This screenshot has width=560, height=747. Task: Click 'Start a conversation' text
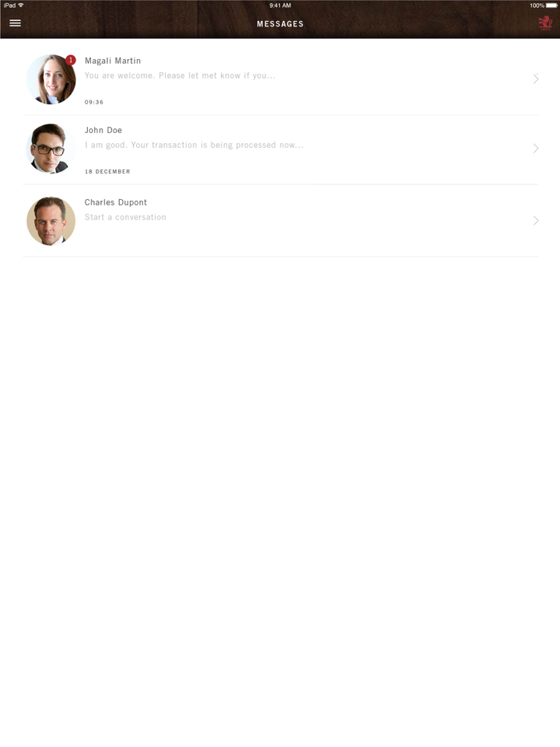click(125, 217)
